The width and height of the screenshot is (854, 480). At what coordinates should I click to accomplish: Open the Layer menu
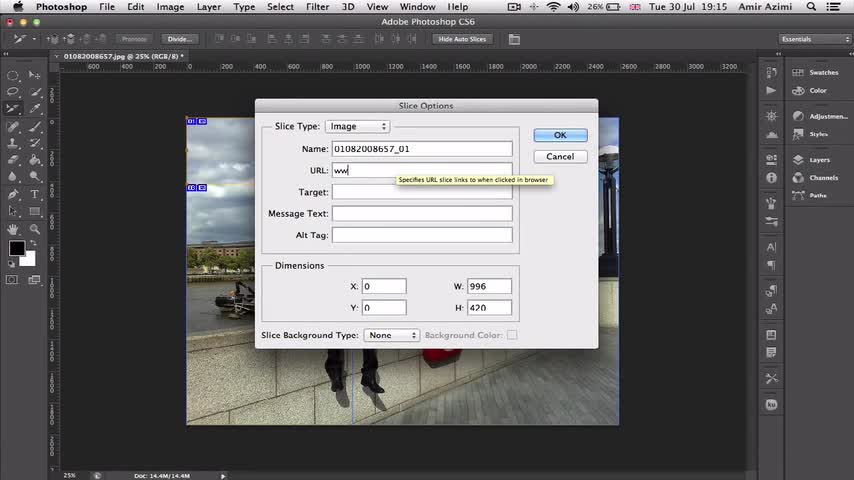tap(209, 7)
